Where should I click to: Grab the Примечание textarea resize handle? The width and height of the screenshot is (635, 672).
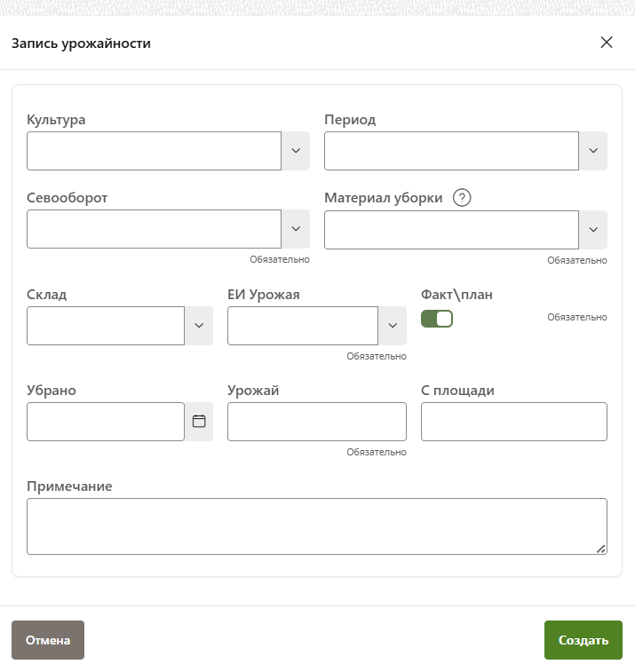click(601, 549)
